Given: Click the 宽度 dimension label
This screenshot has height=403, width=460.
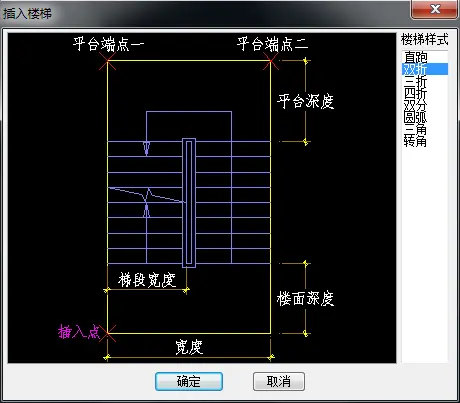Looking at the screenshot, I should (x=189, y=347).
